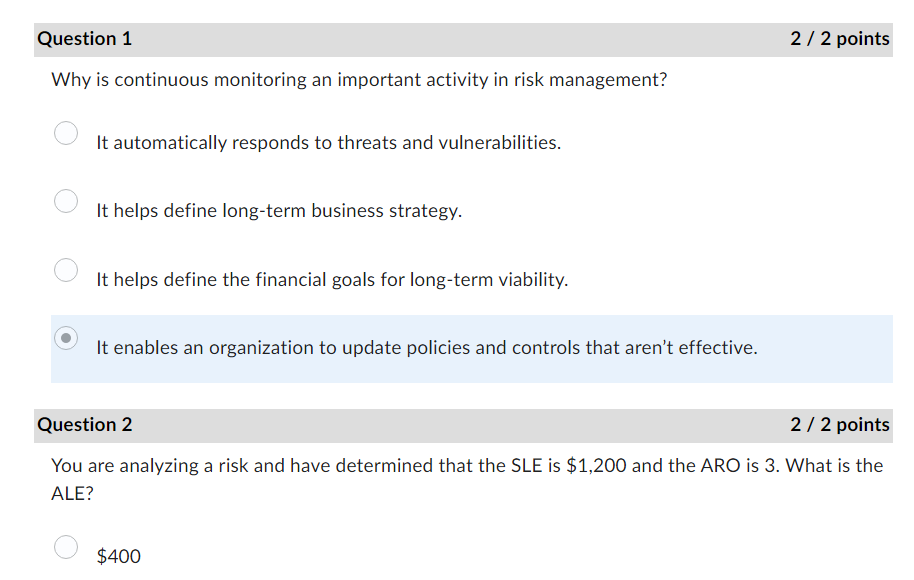The image size is (914, 580).
Task: Click the word "ALE?" in Question 2
Action: point(72,494)
